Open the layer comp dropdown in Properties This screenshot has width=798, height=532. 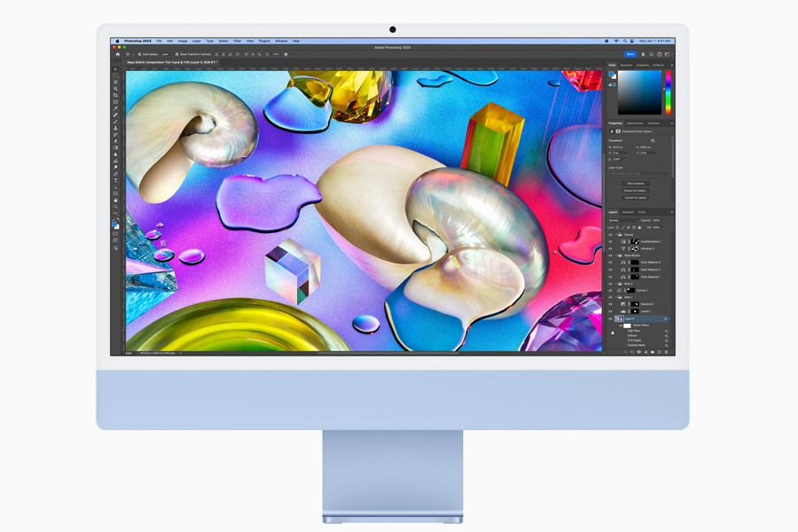tap(638, 174)
